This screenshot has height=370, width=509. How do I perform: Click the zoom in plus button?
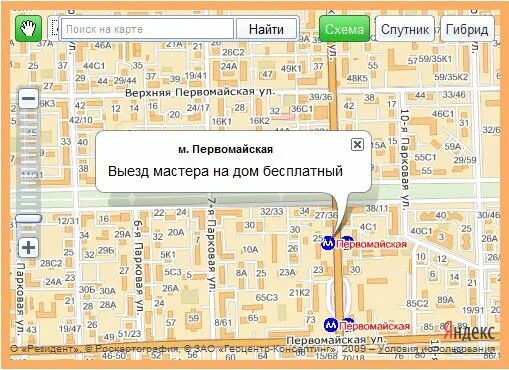[x=28, y=247]
